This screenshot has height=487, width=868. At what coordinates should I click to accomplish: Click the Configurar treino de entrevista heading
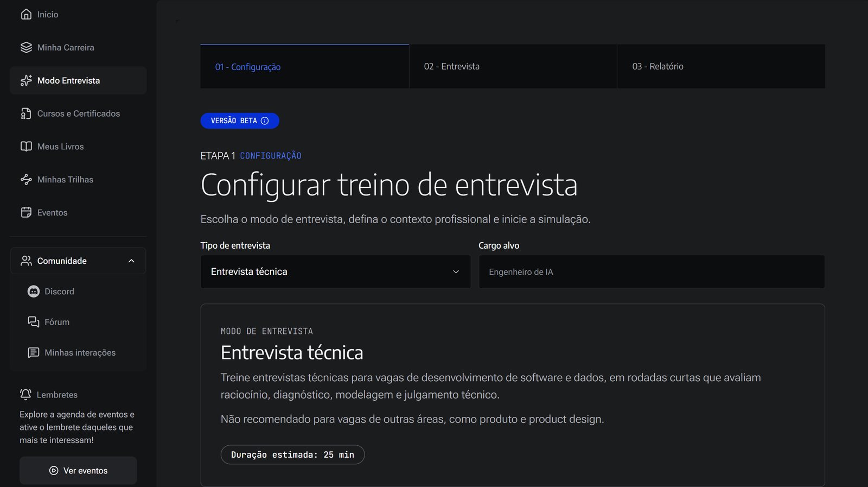[389, 185]
